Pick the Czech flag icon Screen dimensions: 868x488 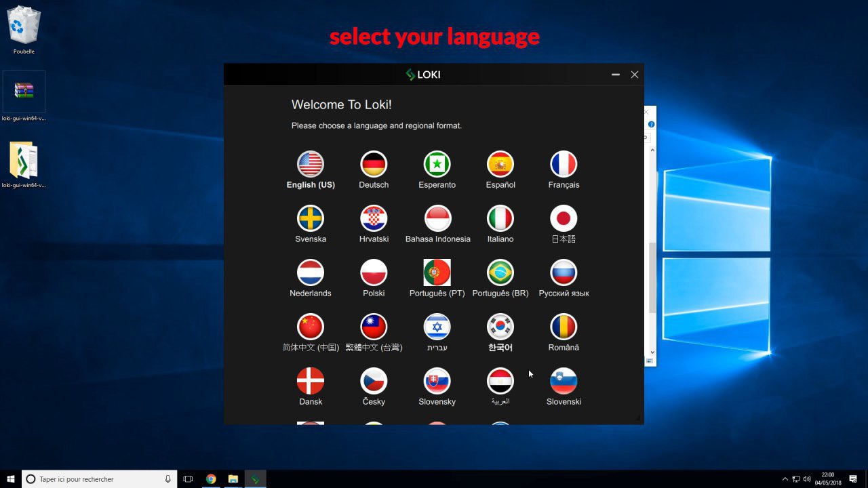point(374,381)
